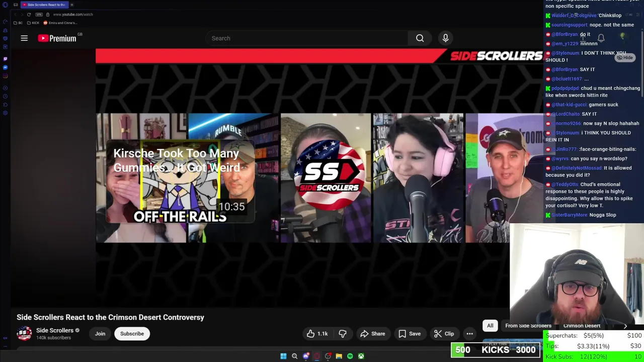
Task: Click the Join membership button
Action: click(100, 334)
